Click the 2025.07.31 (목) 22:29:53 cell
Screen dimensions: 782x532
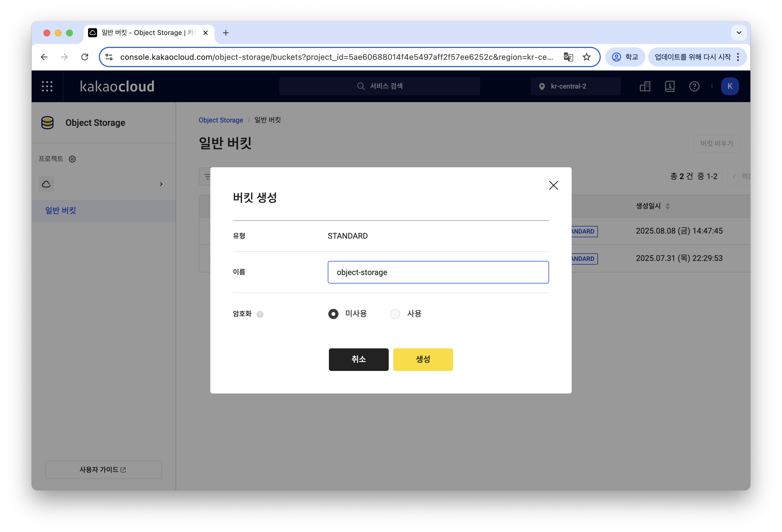point(679,258)
